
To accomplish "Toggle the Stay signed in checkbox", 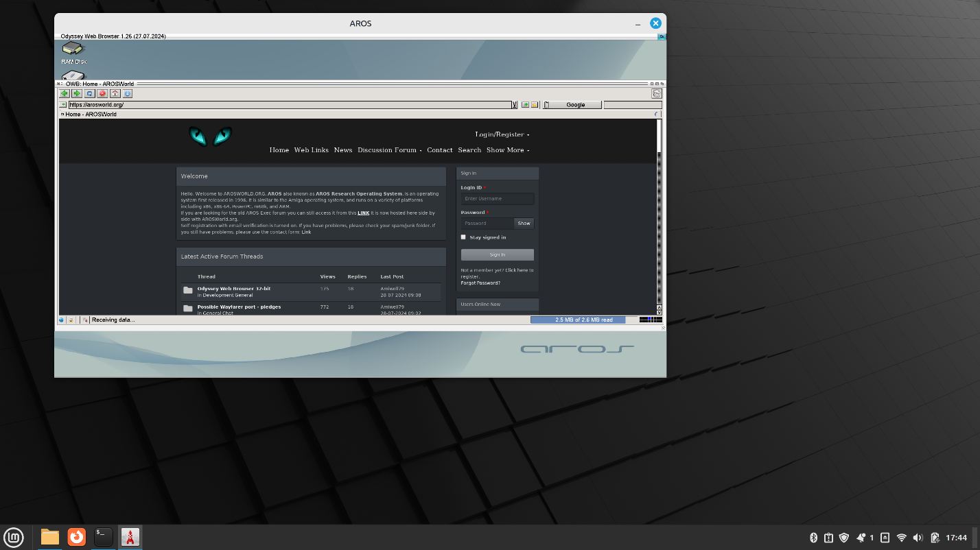I will point(463,237).
